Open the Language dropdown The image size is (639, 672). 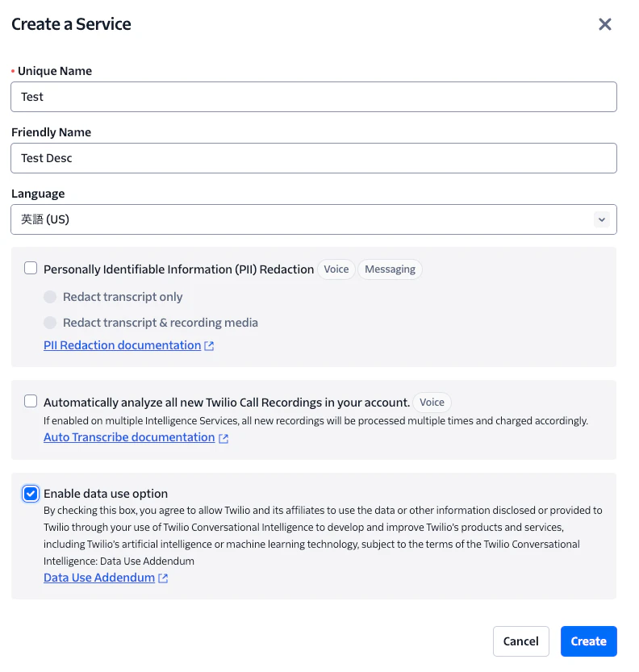click(x=313, y=219)
